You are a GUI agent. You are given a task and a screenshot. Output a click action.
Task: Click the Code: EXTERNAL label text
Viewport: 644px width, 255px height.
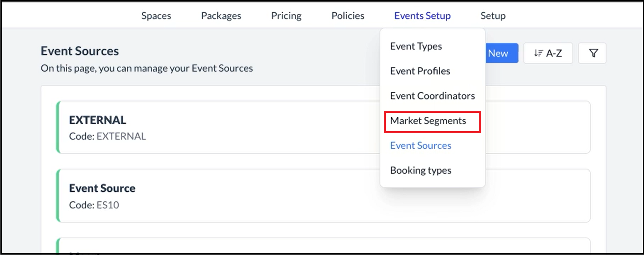pos(108,136)
